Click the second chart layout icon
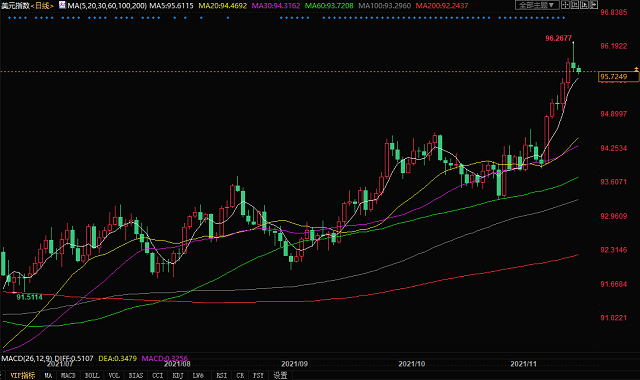Image resolution: width=640 pixels, height=380 pixels. (x=575, y=5)
